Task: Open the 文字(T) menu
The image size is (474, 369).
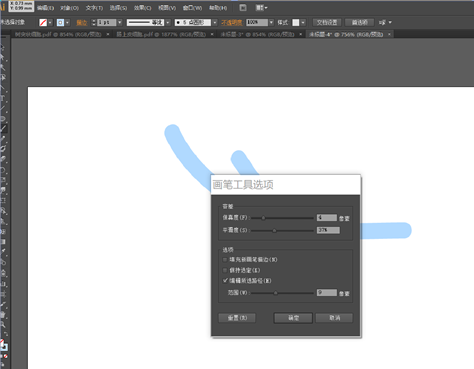Action: [94, 8]
